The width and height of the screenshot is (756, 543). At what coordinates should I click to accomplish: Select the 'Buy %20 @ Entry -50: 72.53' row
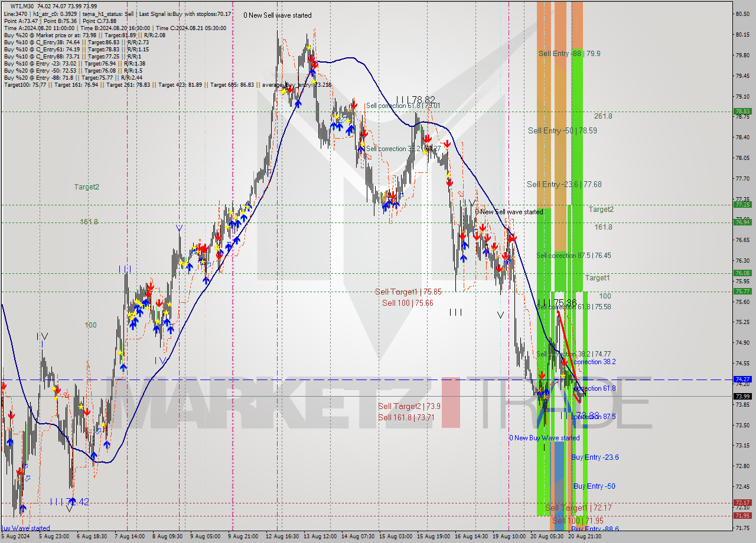[x=73, y=70]
